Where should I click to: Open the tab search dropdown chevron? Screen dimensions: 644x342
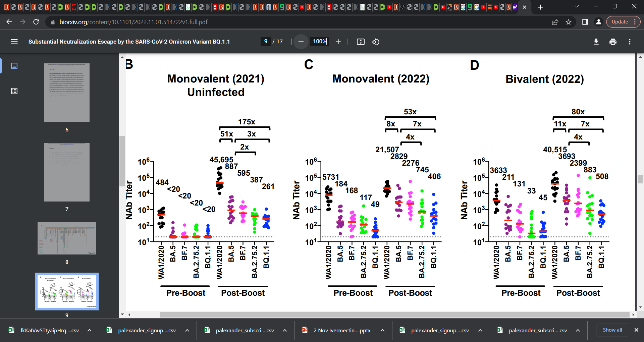pyautogui.click(x=577, y=7)
